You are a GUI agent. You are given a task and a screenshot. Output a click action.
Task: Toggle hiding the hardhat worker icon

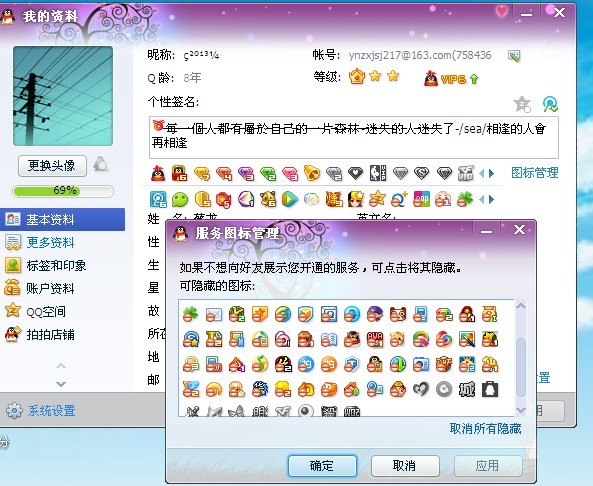[x=398, y=389]
